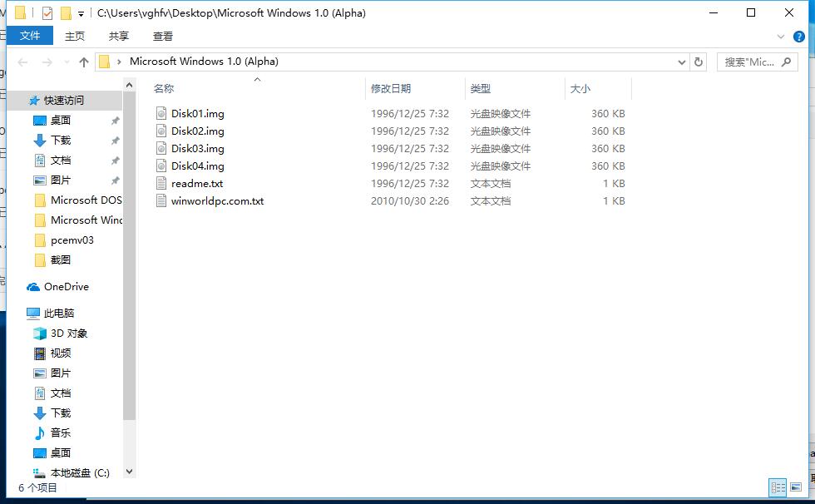Open pinned 桌面 under Quick Access
Image resolution: width=815 pixels, height=504 pixels.
61,121
